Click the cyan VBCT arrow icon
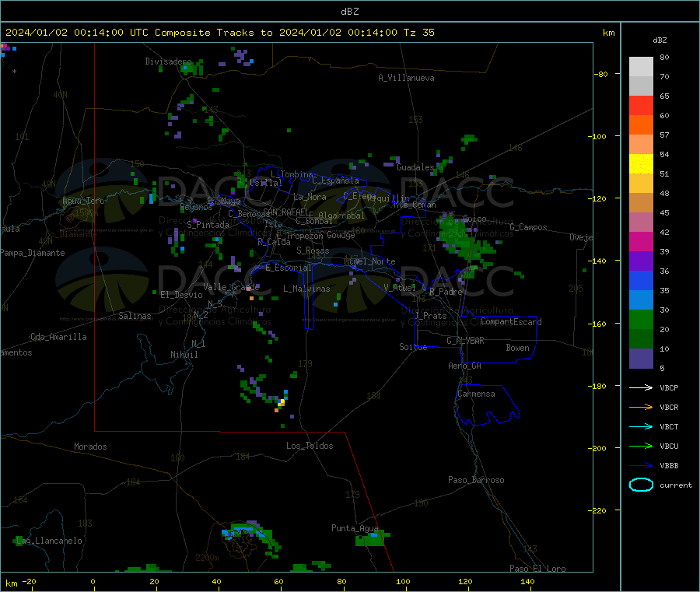The width and height of the screenshot is (700, 592). 641,426
